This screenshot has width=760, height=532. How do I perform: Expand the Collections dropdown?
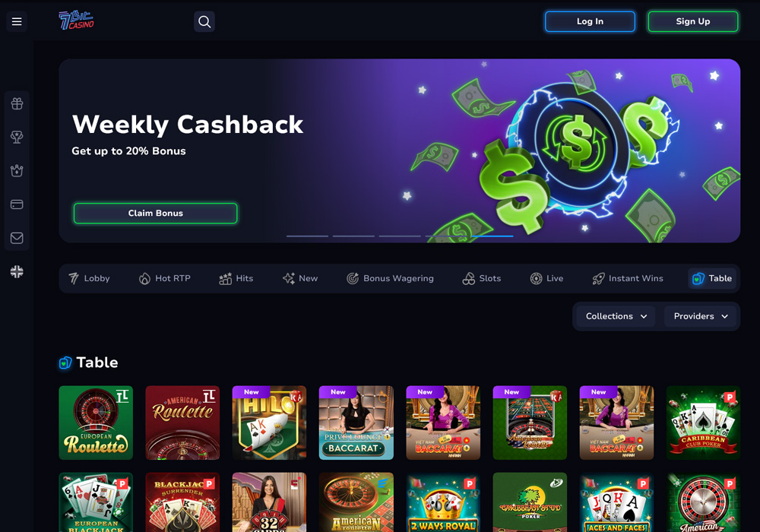(616, 316)
